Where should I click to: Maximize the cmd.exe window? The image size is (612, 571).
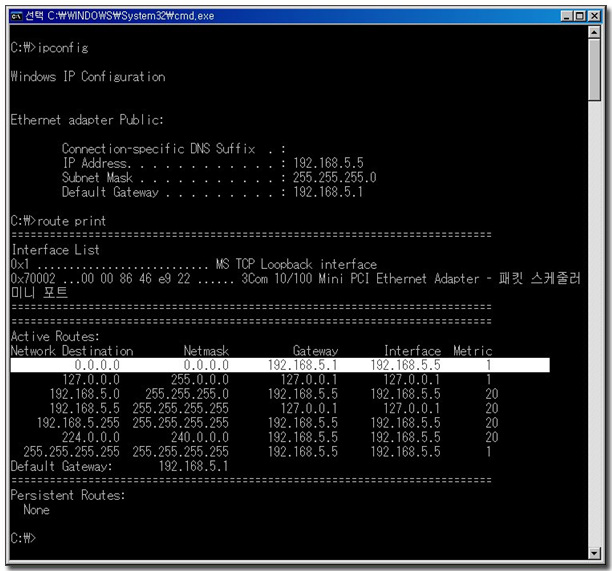point(580,16)
